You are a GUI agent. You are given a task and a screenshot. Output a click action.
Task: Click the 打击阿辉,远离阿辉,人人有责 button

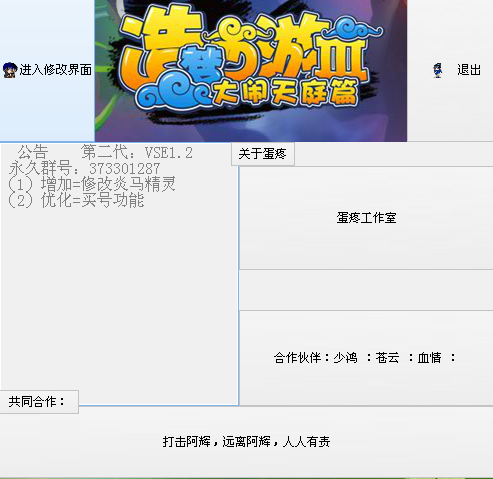[246, 442]
